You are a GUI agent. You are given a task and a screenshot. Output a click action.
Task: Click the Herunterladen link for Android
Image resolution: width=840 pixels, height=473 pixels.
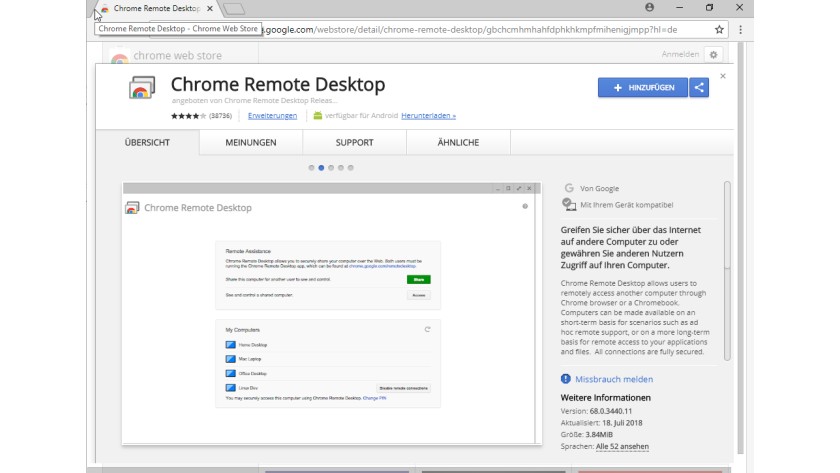click(429, 116)
